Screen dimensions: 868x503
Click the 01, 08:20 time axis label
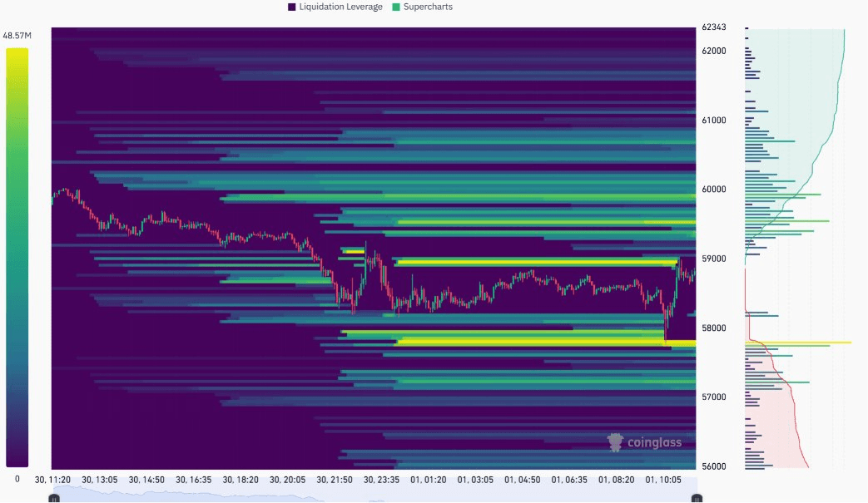617,480
